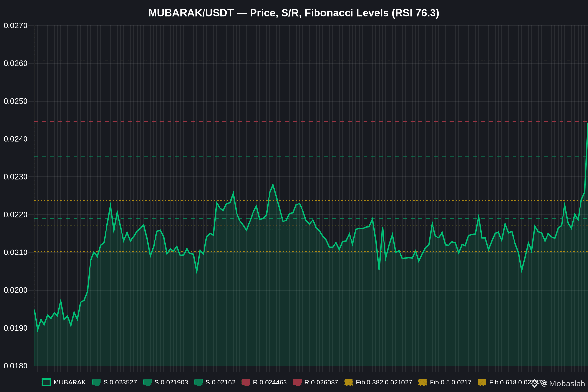This screenshot has height=392, width=588.
Task: Click the Fib 0.382 gold legend swatch
Action: [x=349, y=382]
